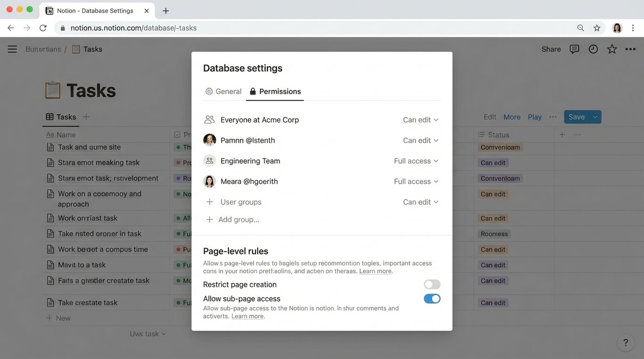Switch to the General settings tab
The height and width of the screenshot is (359, 644).
click(x=223, y=91)
